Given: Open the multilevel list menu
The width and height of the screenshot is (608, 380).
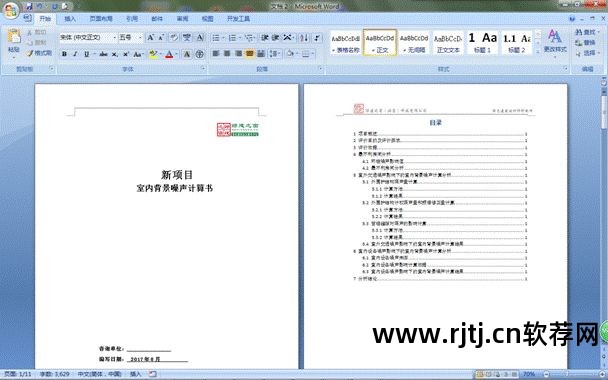Looking at the screenshot, I should click(x=250, y=38).
